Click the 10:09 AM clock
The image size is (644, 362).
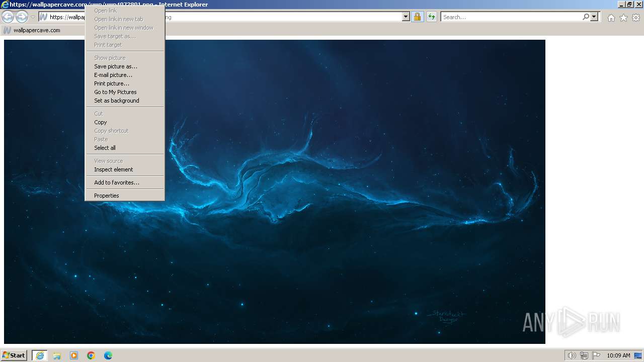click(618, 355)
